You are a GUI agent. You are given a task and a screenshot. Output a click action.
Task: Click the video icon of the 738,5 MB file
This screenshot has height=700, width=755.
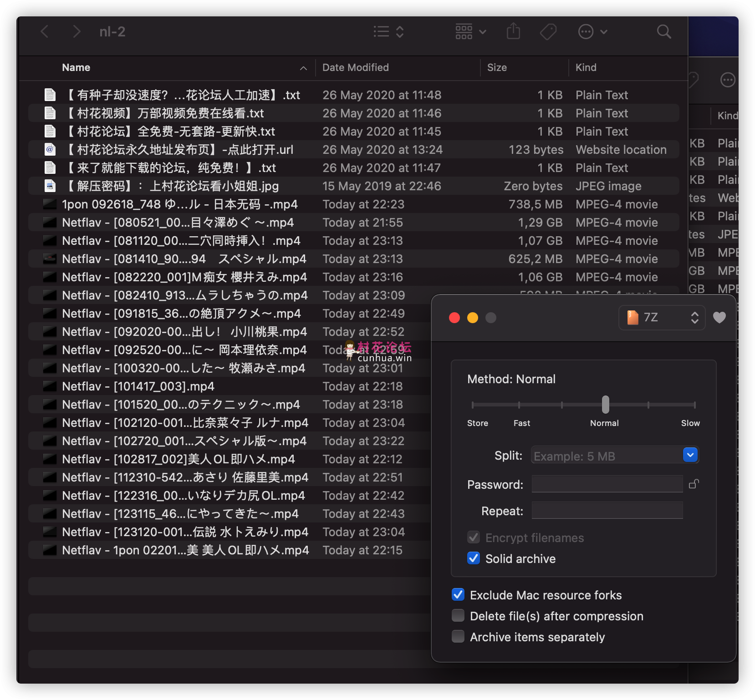tap(50, 204)
